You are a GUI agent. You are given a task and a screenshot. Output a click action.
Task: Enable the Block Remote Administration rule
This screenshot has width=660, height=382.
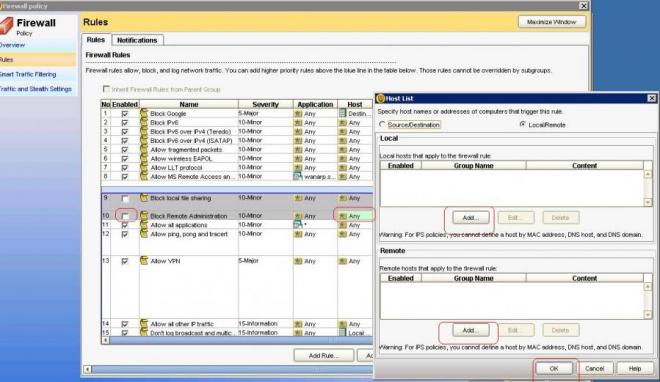(x=125, y=216)
